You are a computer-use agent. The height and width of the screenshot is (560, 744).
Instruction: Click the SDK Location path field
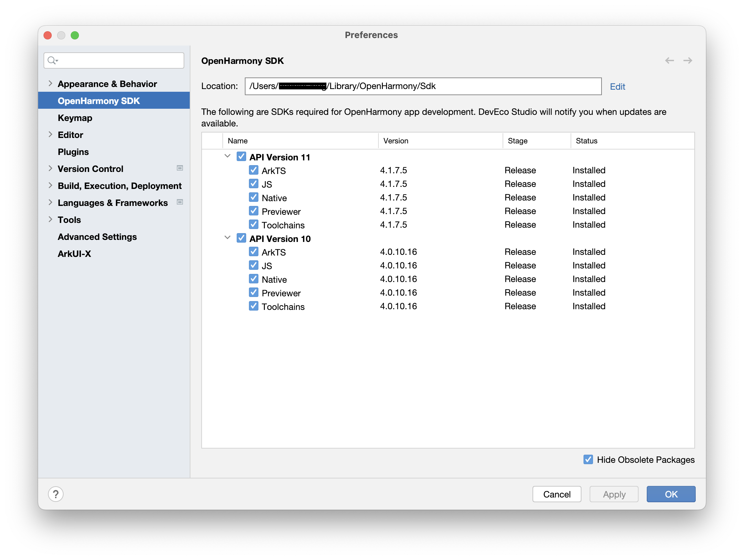click(x=423, y=86)
